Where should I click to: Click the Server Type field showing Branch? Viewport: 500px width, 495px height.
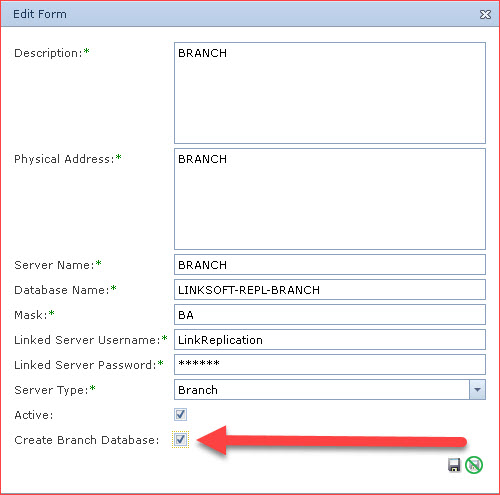click(322, 390)
